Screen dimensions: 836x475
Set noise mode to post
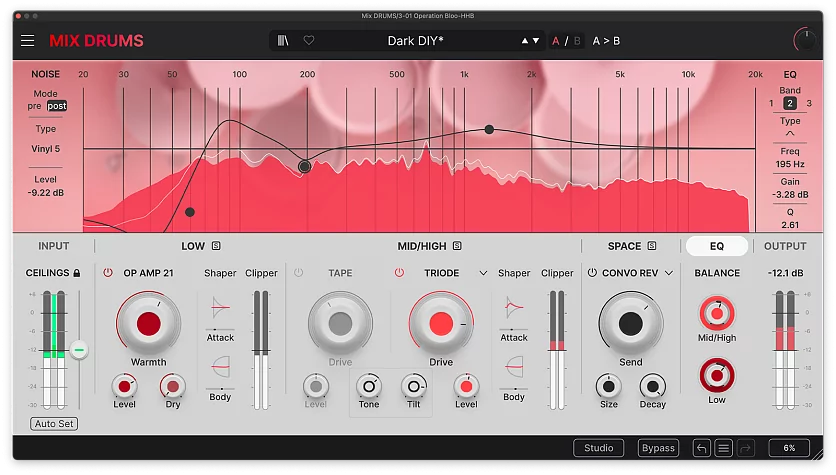coord(57,106)
